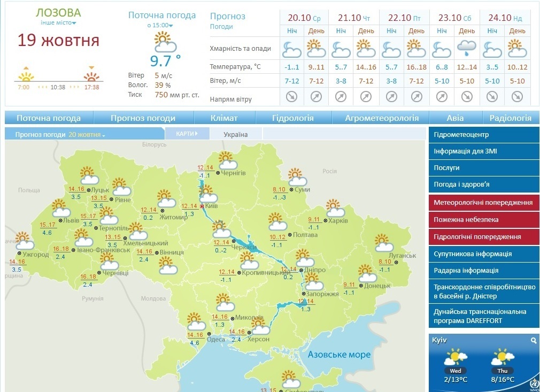Click the weather icon above Чернігів
Image resolution: width=540 pixels, height=392 pixels.
pos(228,160)
